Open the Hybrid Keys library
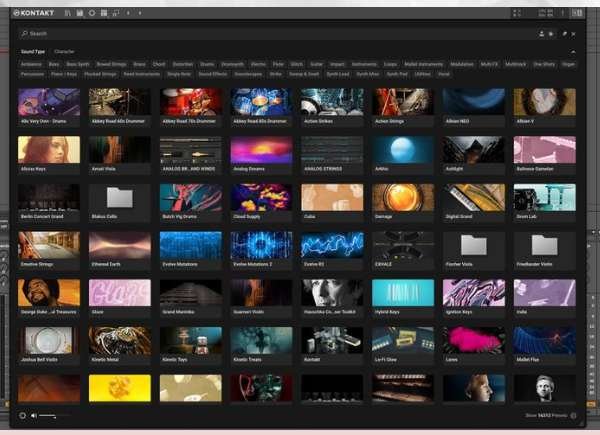 (403, 298)
